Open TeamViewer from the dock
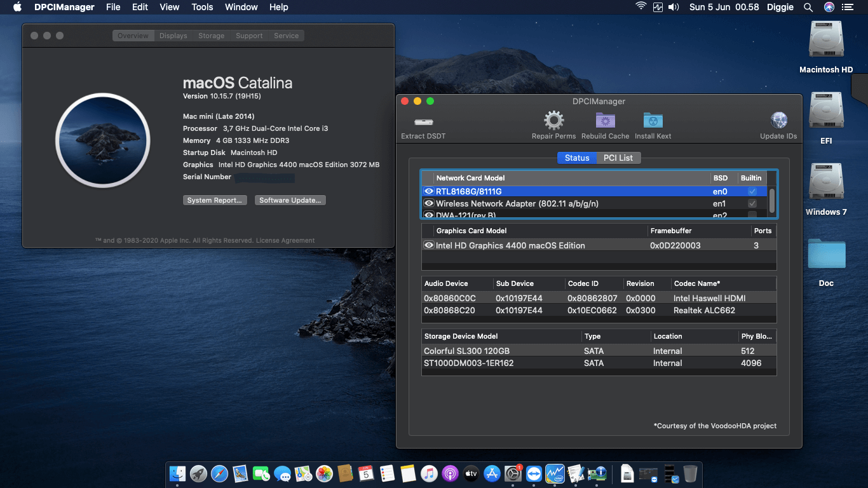Image resolution: width=868 pixels, height=488 pixels. tap(534, 473)
